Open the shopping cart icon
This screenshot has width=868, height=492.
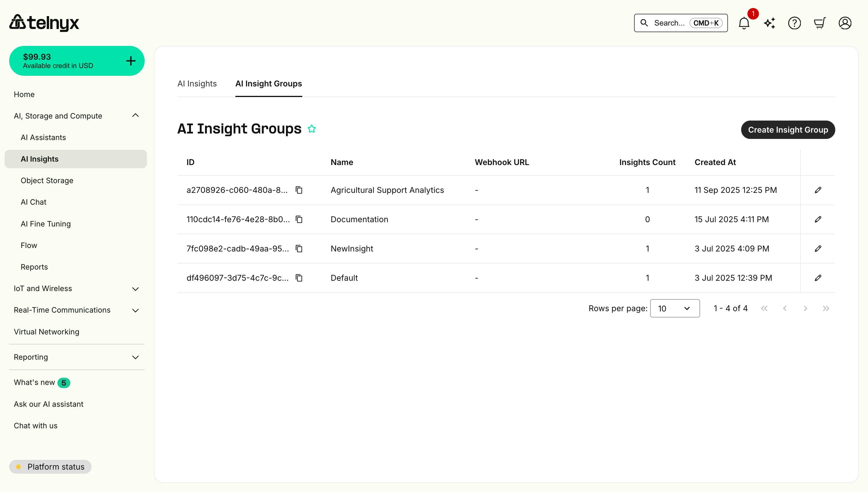(x=820, y=23)
